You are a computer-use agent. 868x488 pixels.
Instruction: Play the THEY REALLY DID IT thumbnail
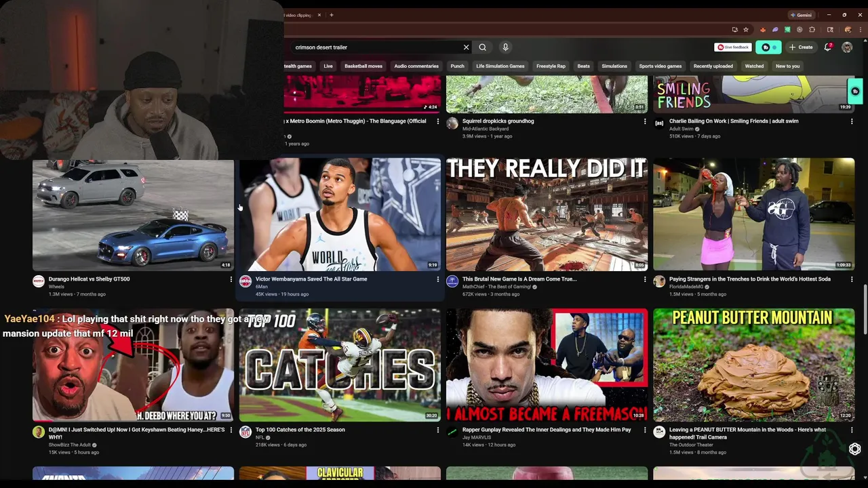547,214
